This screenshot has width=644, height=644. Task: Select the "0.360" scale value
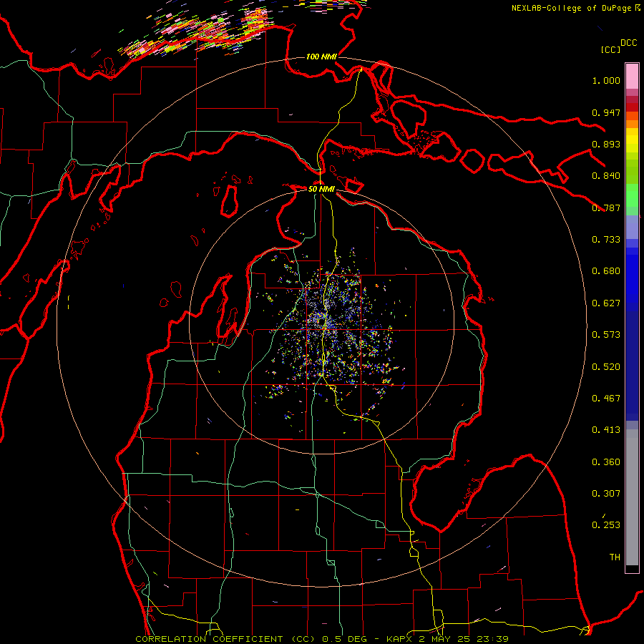(x=606, y=462)
